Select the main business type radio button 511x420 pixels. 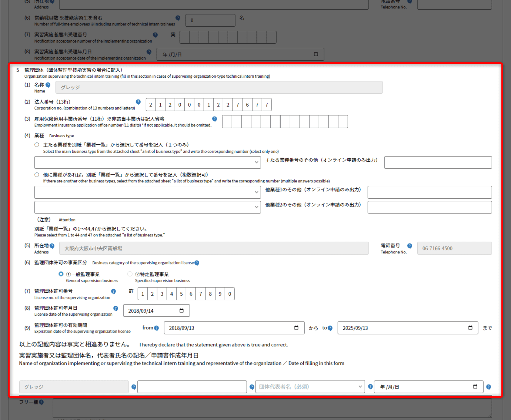37,145
